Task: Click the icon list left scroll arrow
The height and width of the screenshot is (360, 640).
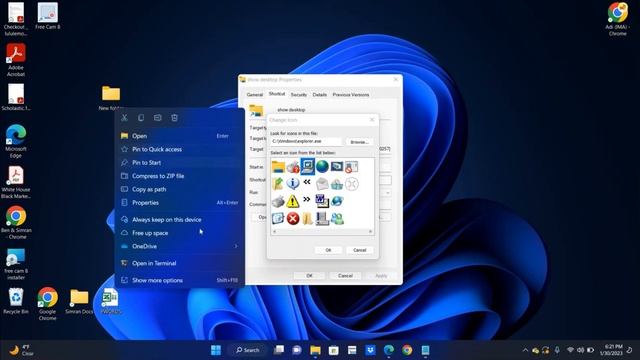Action: tap(274, 231)
